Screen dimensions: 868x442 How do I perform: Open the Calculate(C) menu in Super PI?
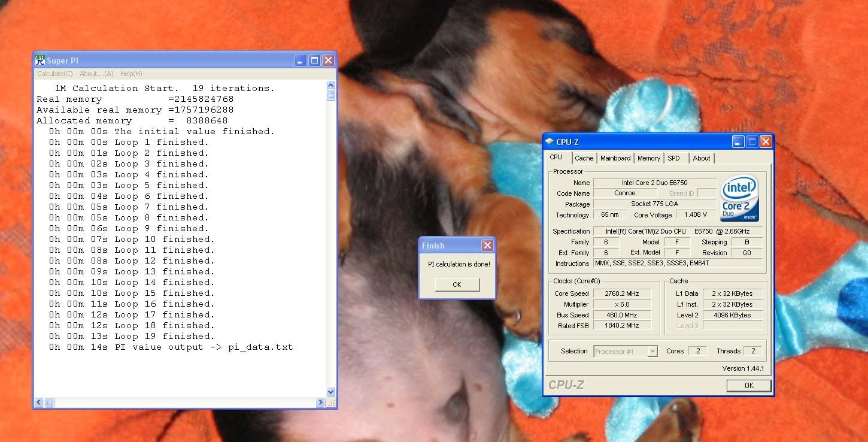(55, 74)
